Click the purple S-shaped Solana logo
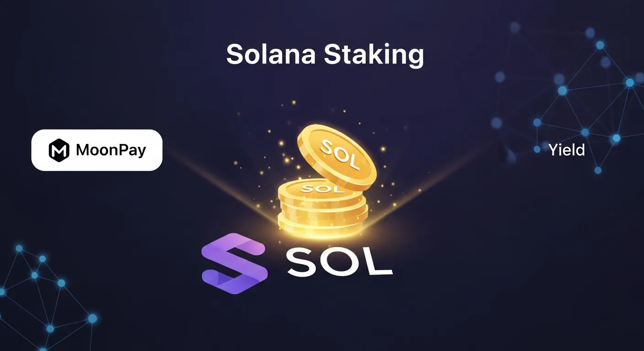 (x=234, y=263)
